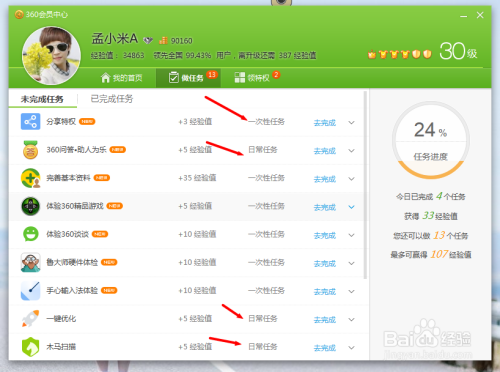This screenshot has height=372, width=500.
Task: Click 去完成 for 体验360精品游戏
Action: pos(325,207)
